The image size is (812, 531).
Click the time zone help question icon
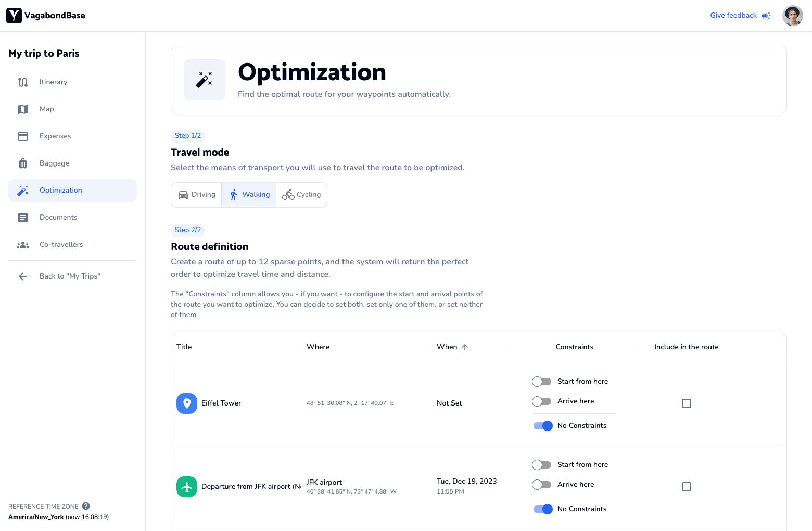(x=86, y=506)
